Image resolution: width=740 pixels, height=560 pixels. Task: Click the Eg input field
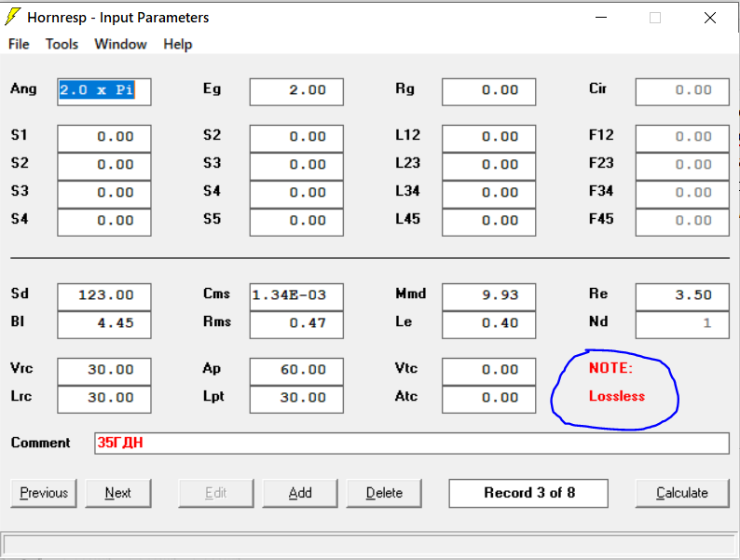(x=296, y=91)
